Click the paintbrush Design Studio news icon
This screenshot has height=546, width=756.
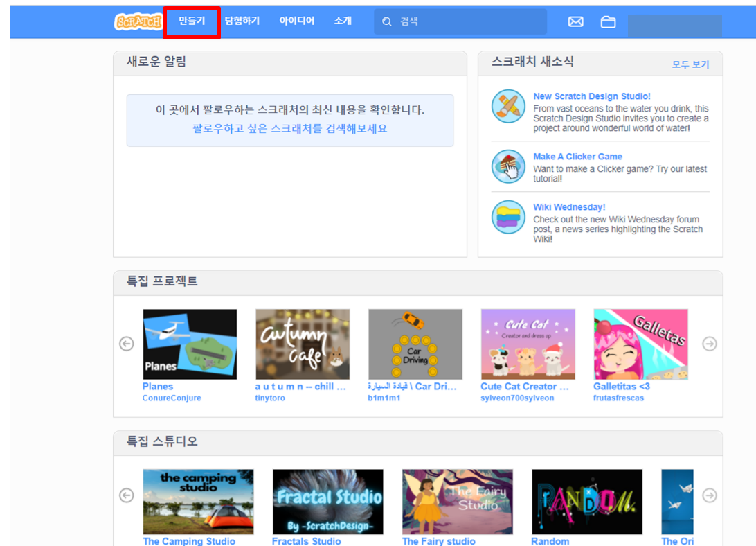(508, 106)
